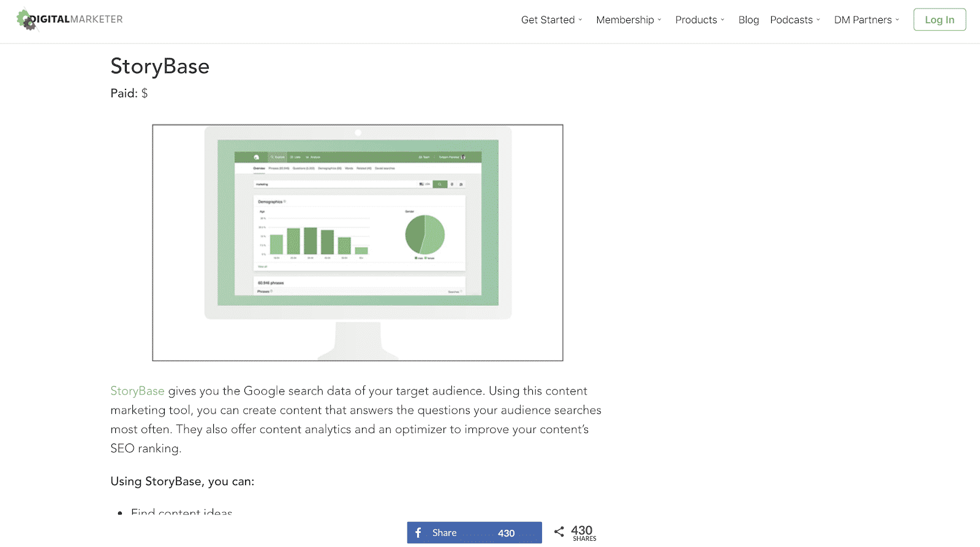The width and height of the screenshot is (980, 547).
Task: Click the Facebook icon on Share button
Action: [x=418, y=533]
